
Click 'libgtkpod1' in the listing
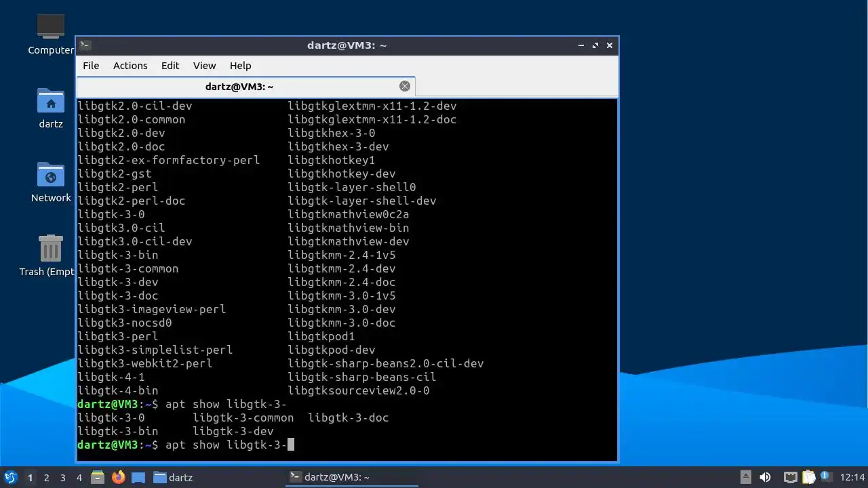pos(321,336)
